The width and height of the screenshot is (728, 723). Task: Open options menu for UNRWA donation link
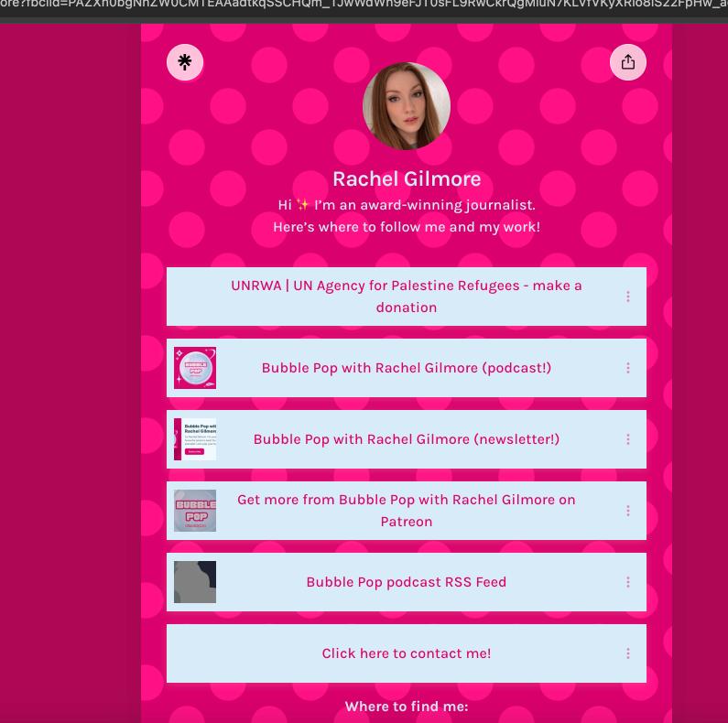coord(628,297)
